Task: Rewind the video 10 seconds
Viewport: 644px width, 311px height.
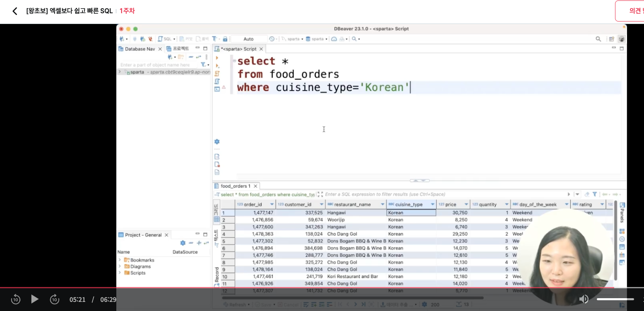Action: (16, 299)
